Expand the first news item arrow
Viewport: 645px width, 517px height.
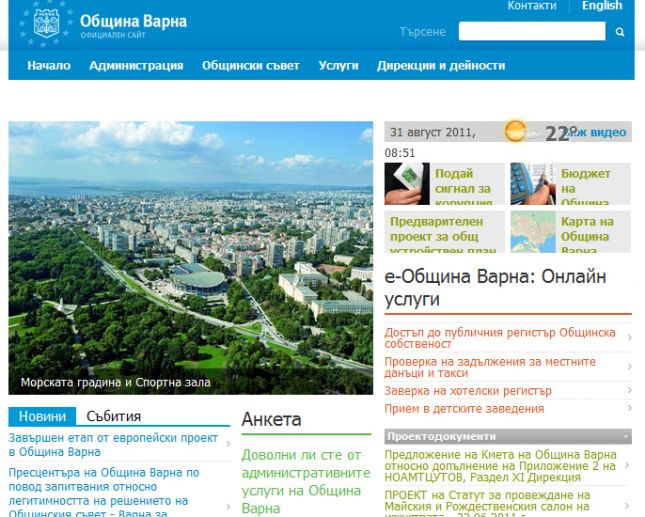point(228,445)
